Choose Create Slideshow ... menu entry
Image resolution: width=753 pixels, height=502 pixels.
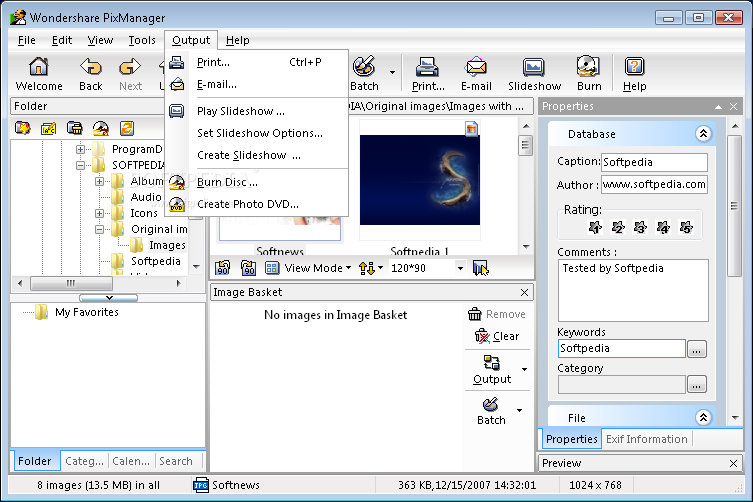(x=257, y=155)
